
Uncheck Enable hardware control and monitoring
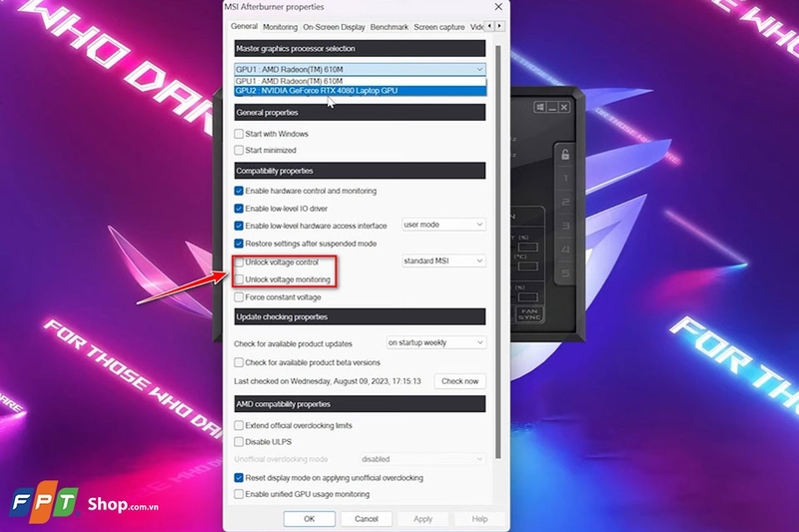(x=239, y=191)
